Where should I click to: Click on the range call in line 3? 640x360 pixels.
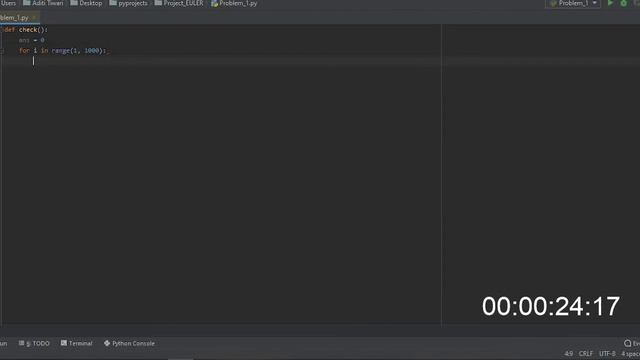(x=60, y=51)
